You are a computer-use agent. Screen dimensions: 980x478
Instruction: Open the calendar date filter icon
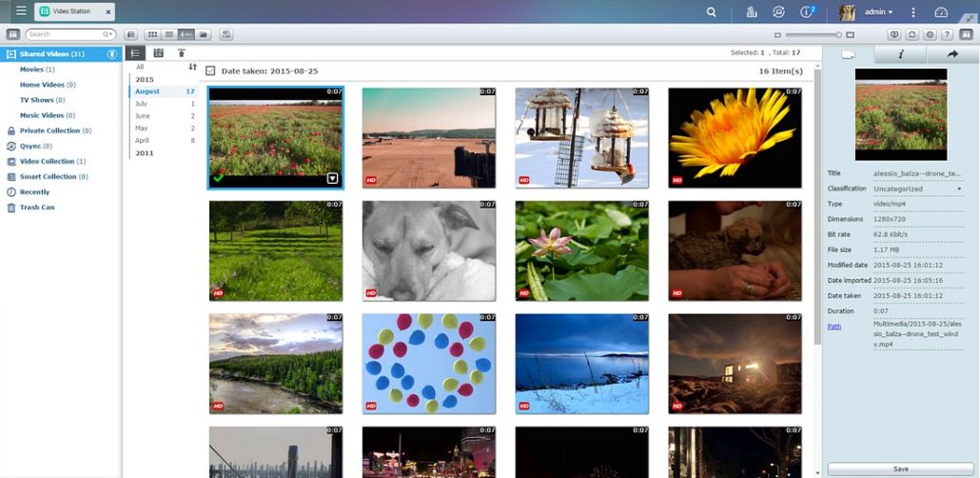click(159, 53)
